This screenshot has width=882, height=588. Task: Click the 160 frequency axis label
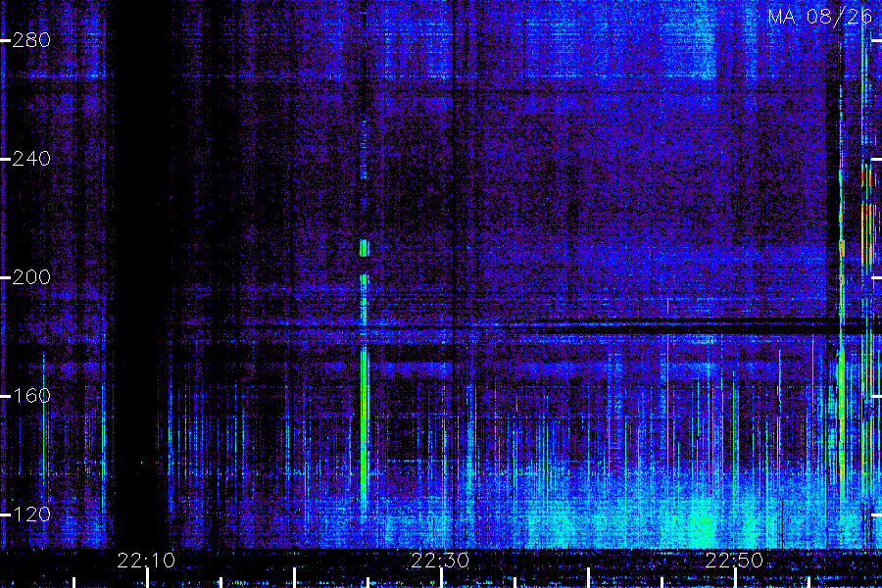pyautogui.click(x=31, y=396)
